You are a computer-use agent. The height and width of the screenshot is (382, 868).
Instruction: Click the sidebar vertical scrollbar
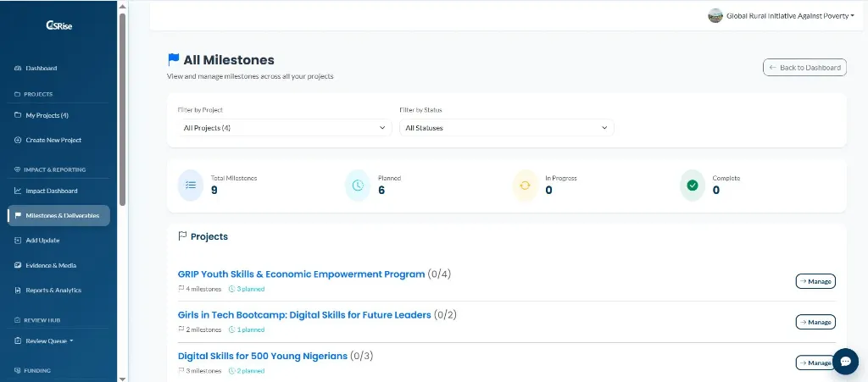[x=122, y=108]
